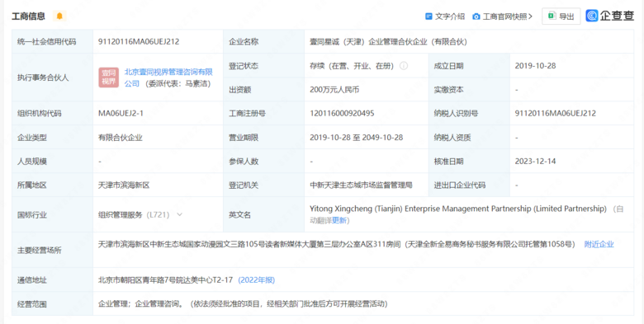Click the 壹同视界 company logo thumbnail
644x324 pixels.
(x=108, y=77)
